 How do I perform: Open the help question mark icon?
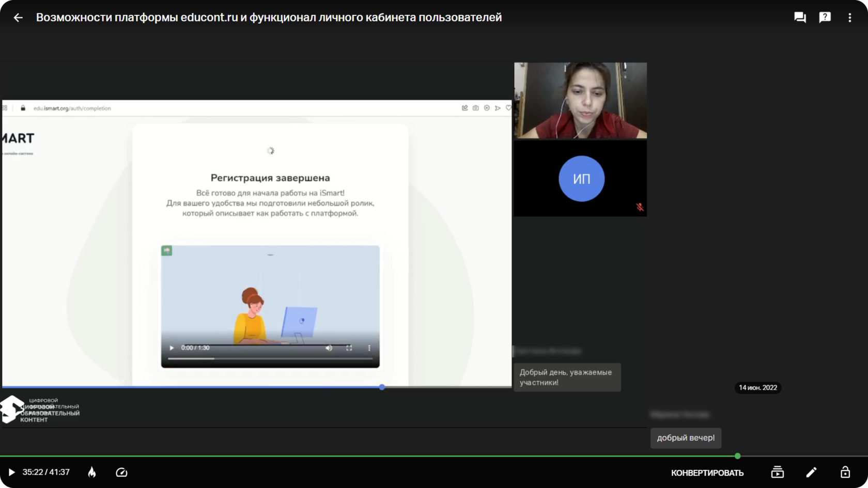click(x=825, y=18)
